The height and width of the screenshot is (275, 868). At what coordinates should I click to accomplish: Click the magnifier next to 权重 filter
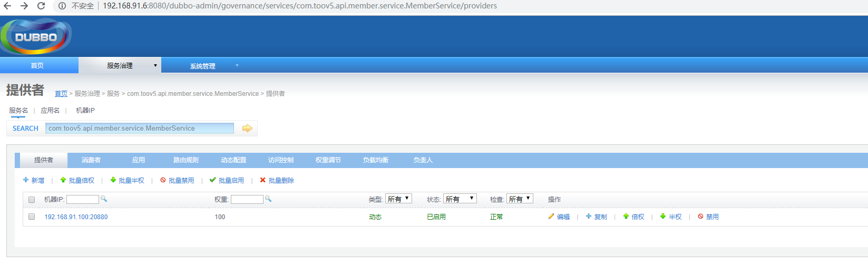(268, 199)
